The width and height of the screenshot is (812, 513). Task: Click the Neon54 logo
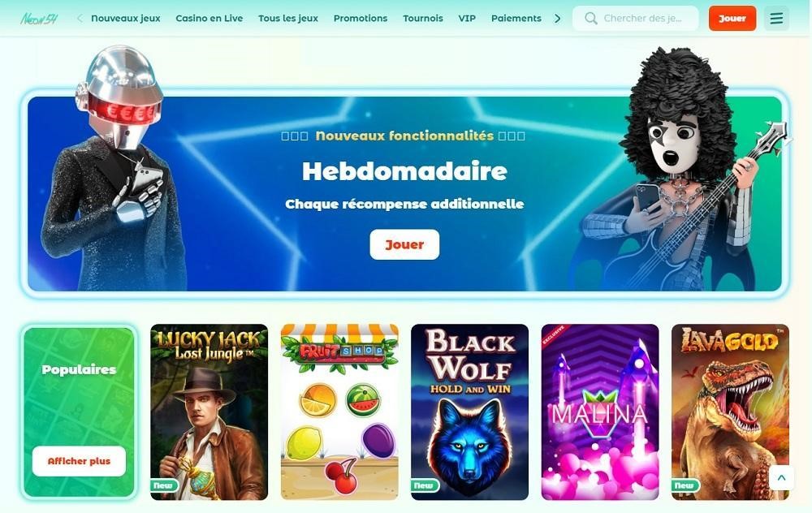(x=39, y=19)
